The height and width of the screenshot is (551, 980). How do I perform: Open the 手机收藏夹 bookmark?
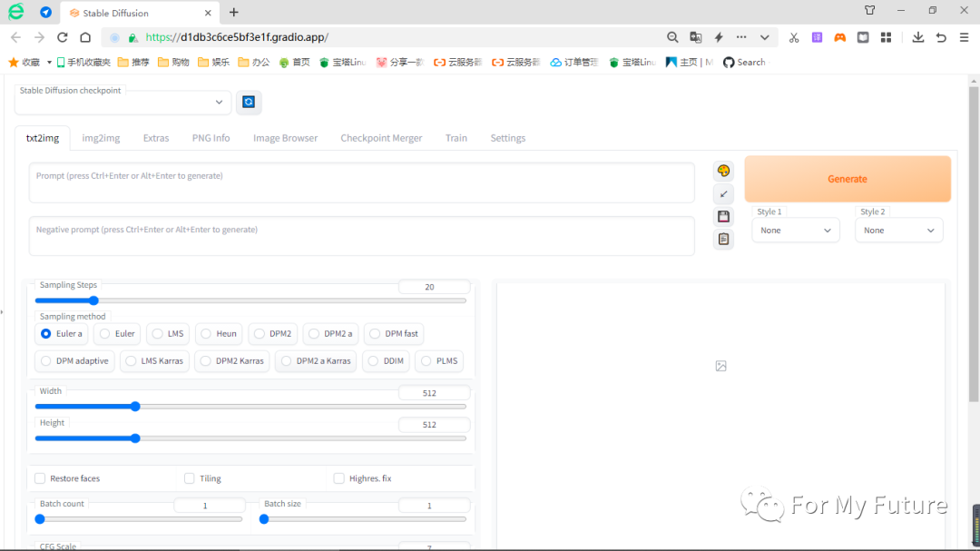(83, 62)
